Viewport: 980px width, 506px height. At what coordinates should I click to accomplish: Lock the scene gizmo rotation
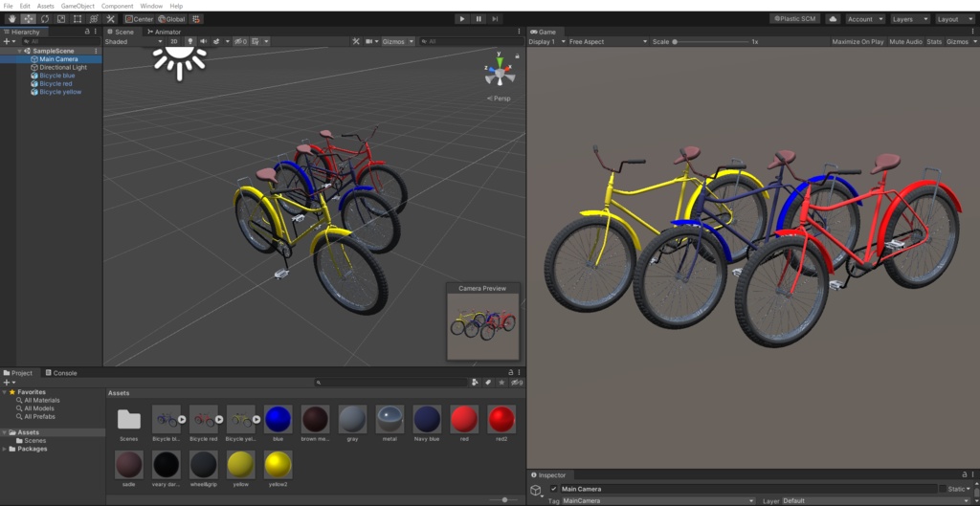pos(517,56)
